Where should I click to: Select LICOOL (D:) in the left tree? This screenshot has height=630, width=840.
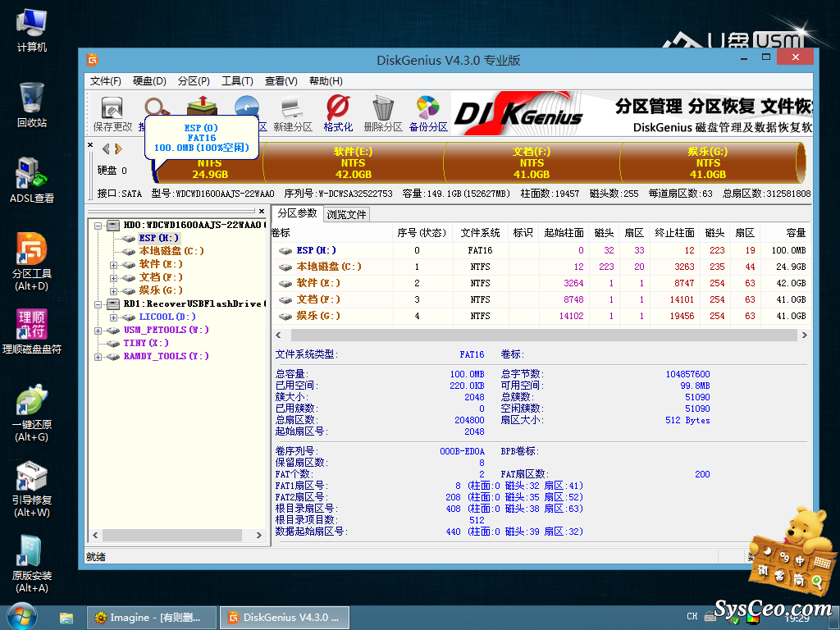[x=167, y=317]
